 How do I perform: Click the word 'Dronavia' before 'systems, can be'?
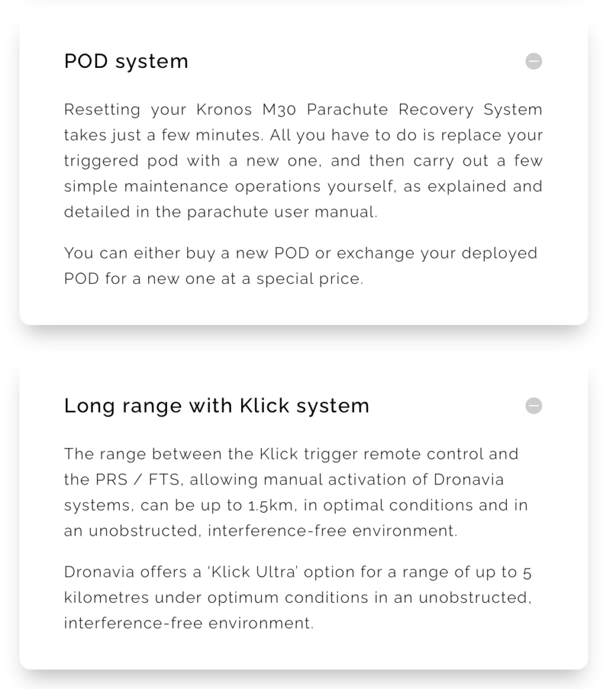pyautogui.click(x=469, y=479)
